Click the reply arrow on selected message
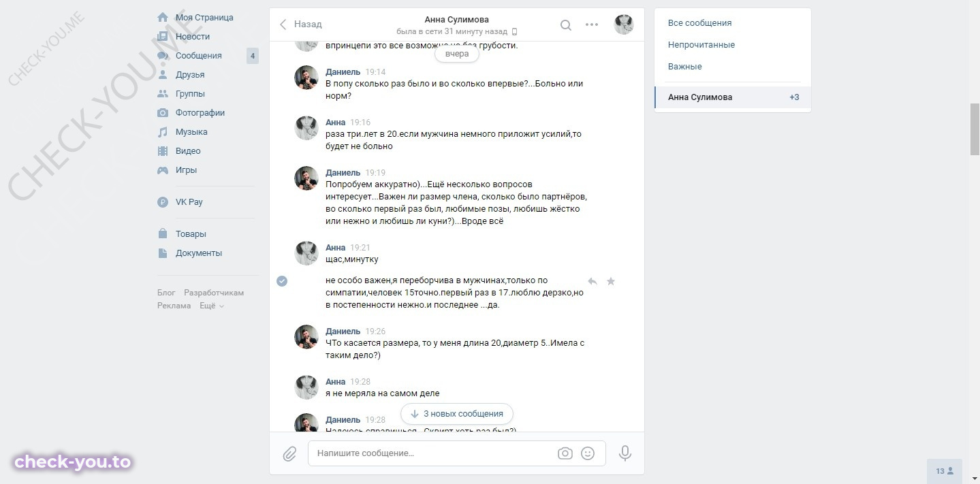Image resolution: width=980 pixels, height=484 pixels. pos(592,281)
